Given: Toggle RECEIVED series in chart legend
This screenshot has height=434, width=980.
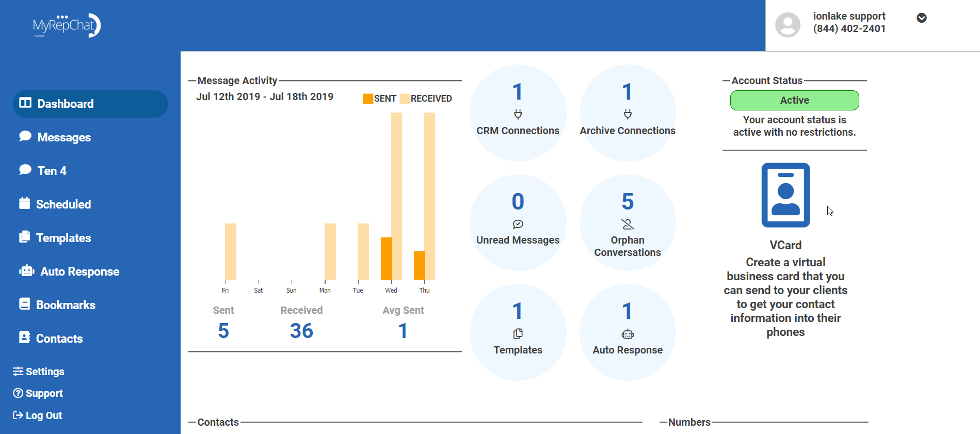Looking at the screenshot, I should 426,99.
